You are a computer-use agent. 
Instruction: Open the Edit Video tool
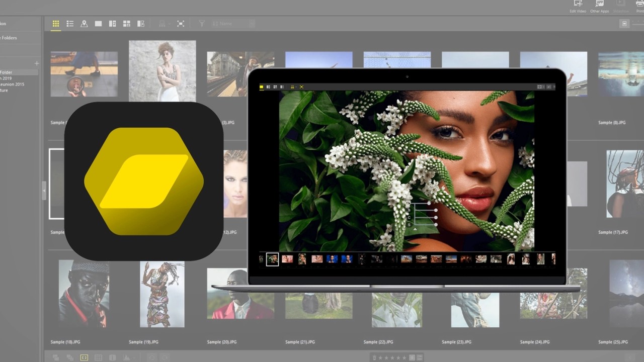pyautogui.click(x=578, y=6)
